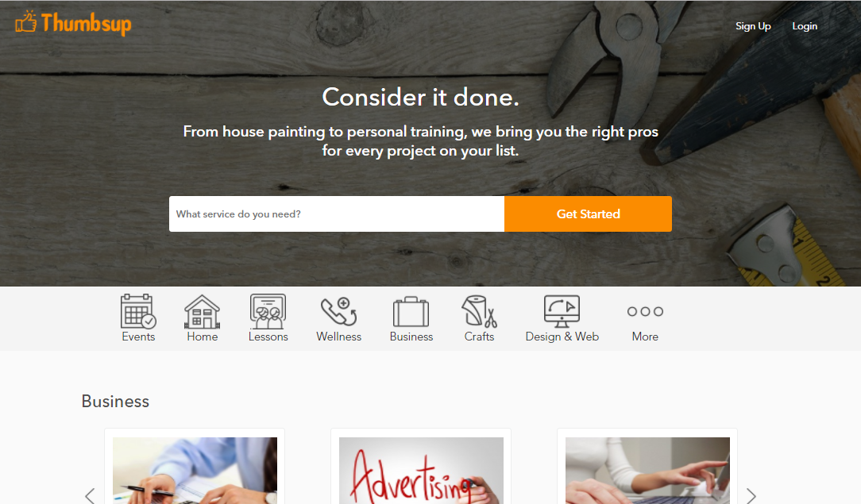The height and width of the screenshot is (504, 861).
Task: Select the Design & Web monitor icon
Action: 562,311
